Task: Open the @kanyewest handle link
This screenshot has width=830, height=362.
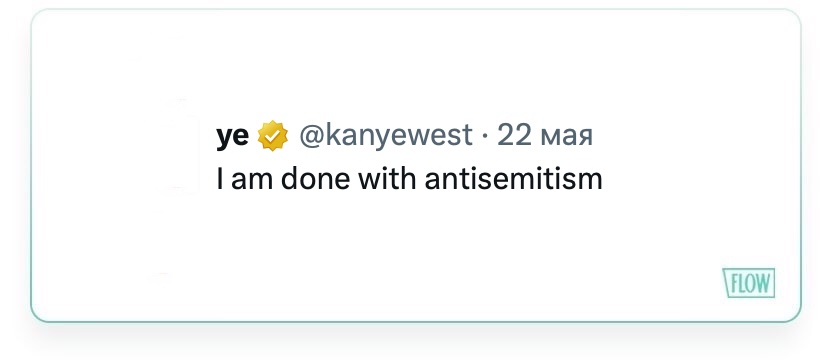Action: pyautogui.click(x=386, y=136)
